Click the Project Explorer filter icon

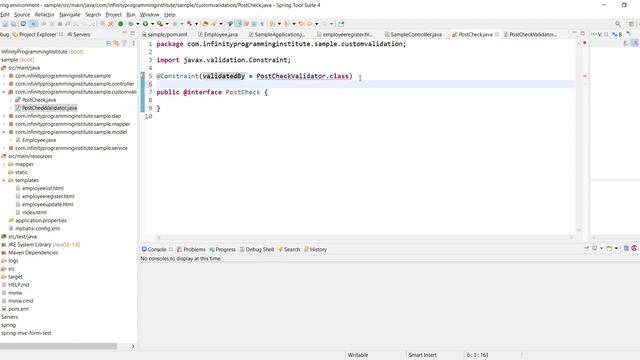[124, 43]
